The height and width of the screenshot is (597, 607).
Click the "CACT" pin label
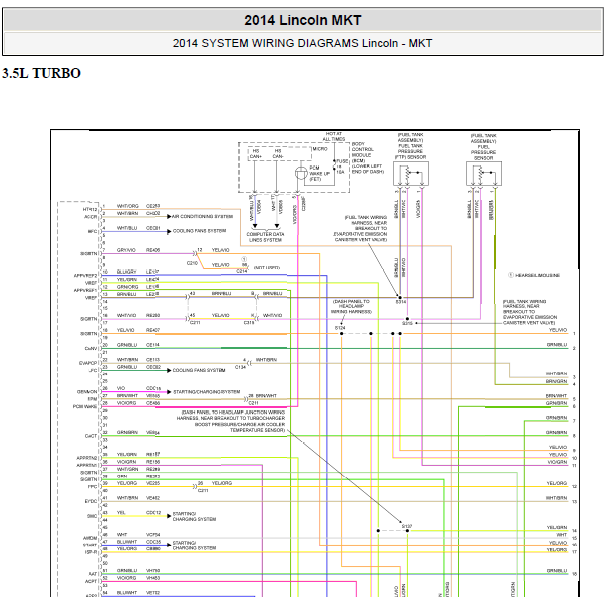[91, 436]
